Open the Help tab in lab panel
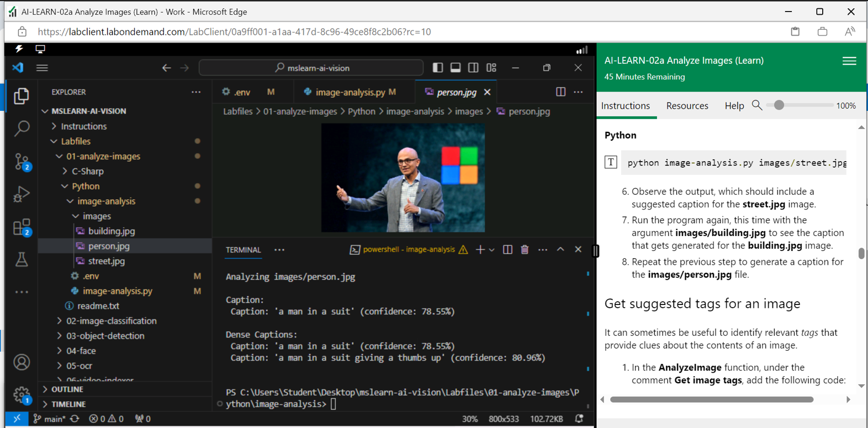The image size is (868, 428). tap(734, 105)
